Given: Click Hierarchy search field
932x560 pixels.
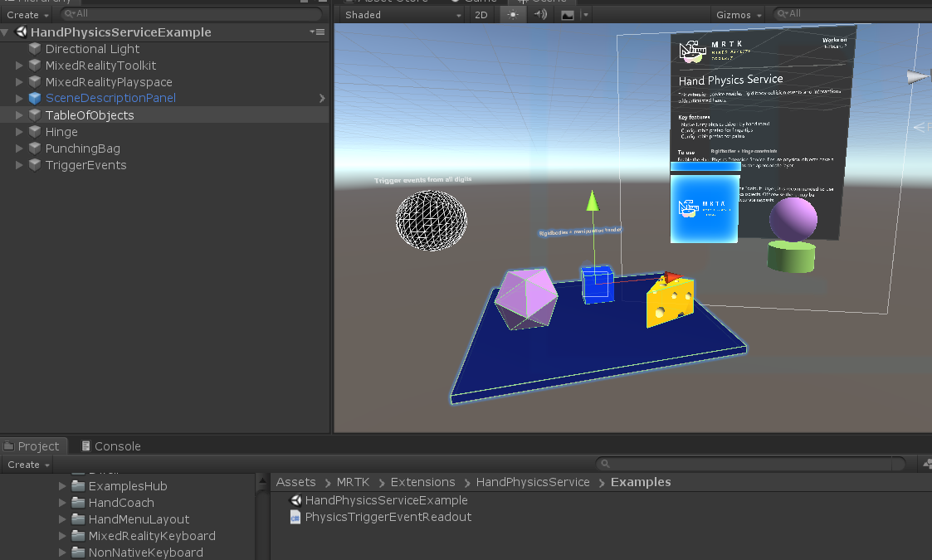Looking at the screenshot, I should click(x=192, y=13).
